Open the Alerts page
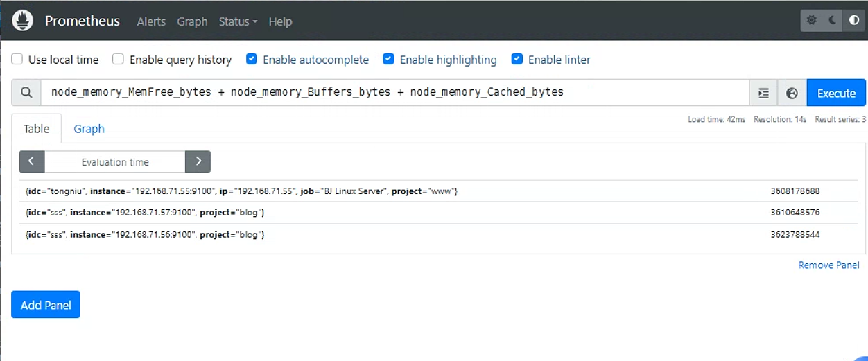868x361 pixels. click(x=151, y=21)
